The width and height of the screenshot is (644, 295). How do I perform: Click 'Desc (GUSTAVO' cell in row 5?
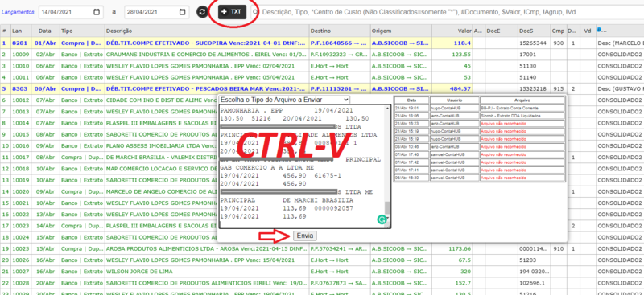pos(621,88)
